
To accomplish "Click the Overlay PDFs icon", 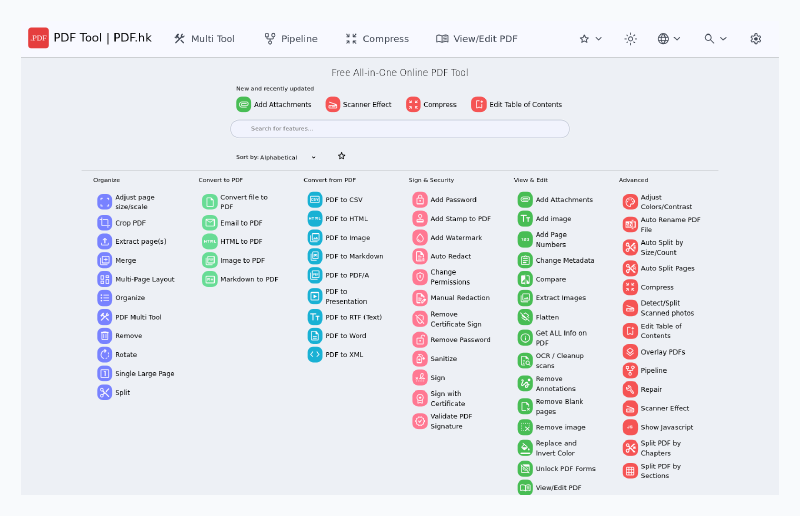I will (x=630, y=352).
